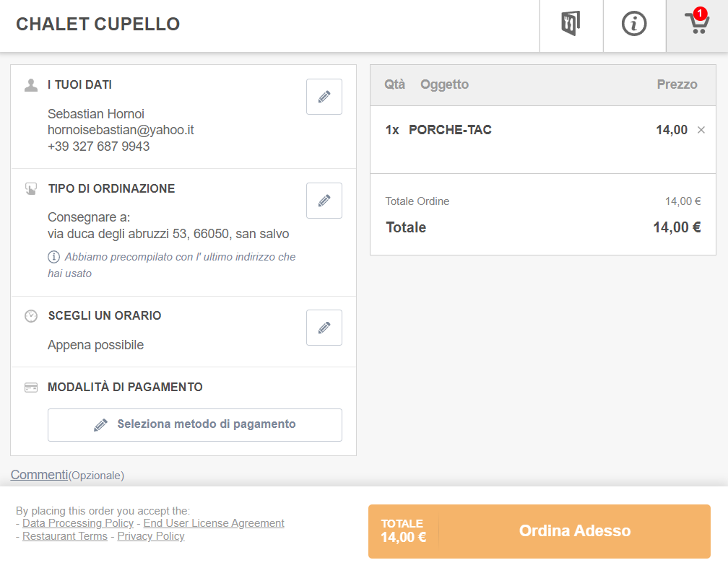Select the PORCHE-TAC order item
Screen dimensions: 728x573
coord(450,130)
